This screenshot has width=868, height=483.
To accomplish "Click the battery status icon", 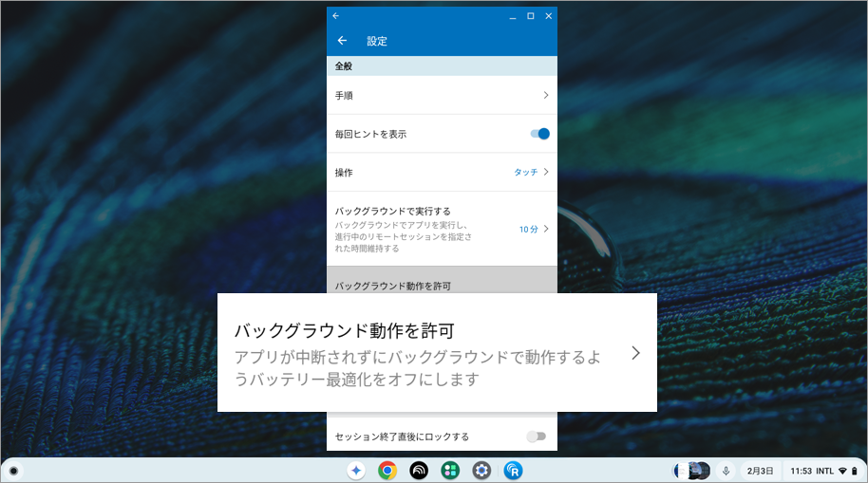I will click(x=854, y=472).
